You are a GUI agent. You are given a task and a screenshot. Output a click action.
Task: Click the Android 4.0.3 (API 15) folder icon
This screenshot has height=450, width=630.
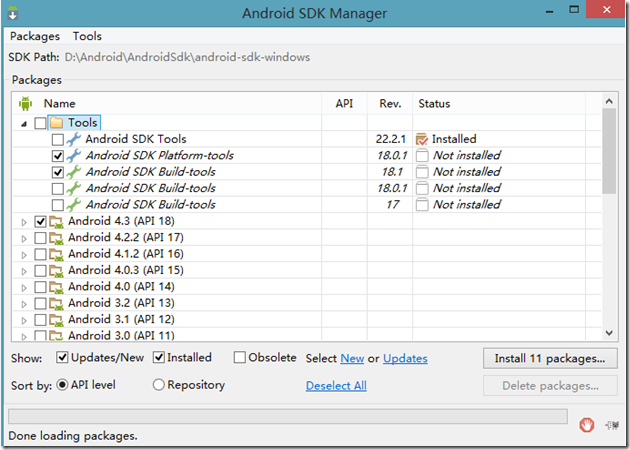56,271
